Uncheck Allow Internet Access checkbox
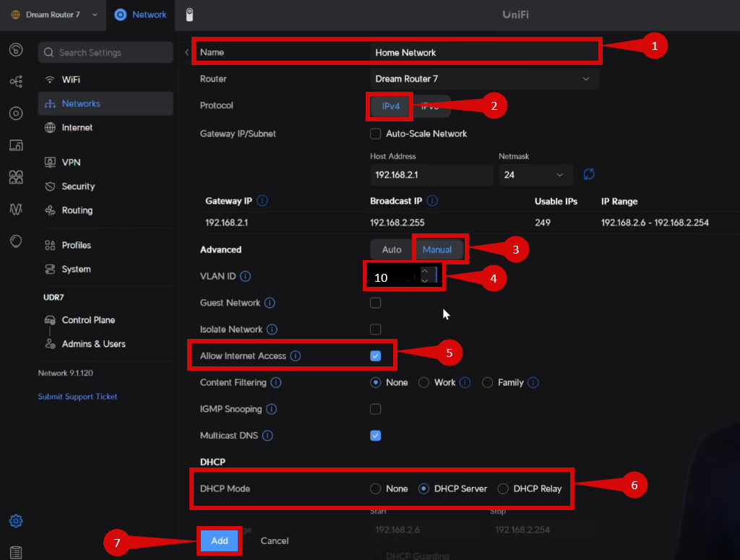 376,356
